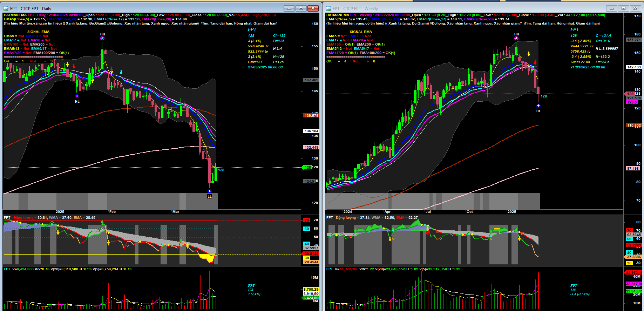
Task: Click the yellow up arrow signal on Daily chart
Action: [93, 80]
